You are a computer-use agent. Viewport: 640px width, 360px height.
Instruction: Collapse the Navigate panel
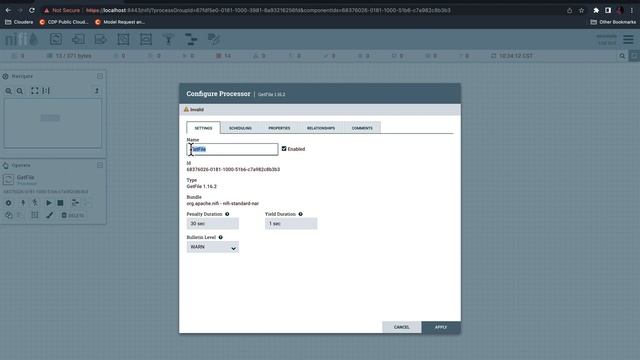click(x=100, y=76)
